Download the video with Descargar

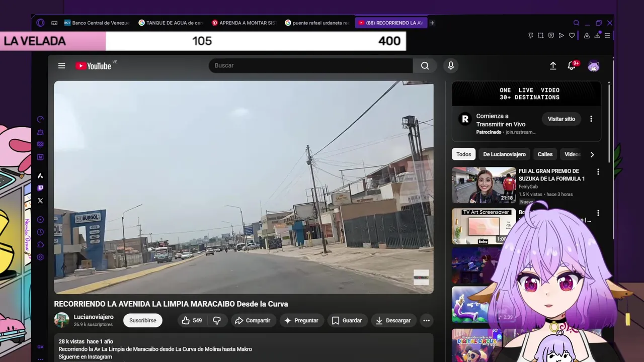393,320
